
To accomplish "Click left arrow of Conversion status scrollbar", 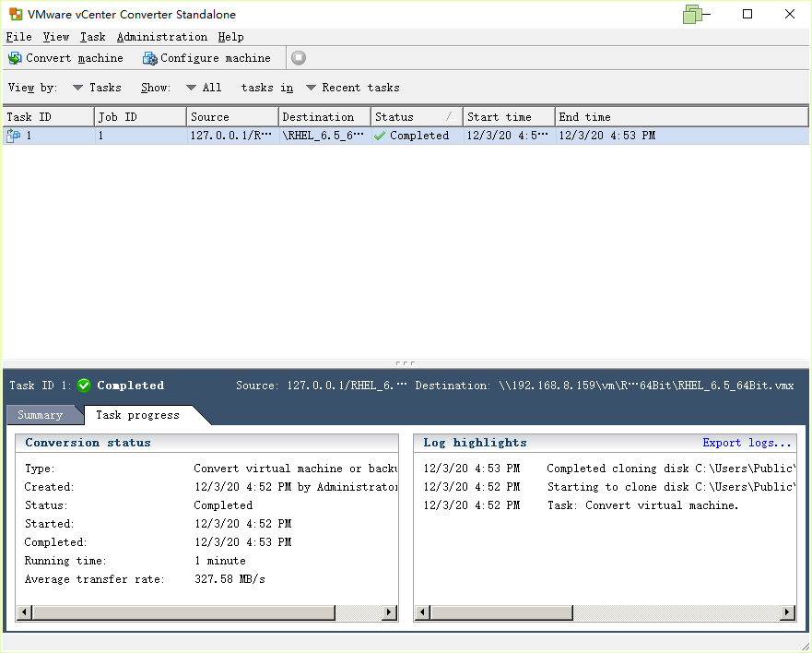I will point(24,612).
